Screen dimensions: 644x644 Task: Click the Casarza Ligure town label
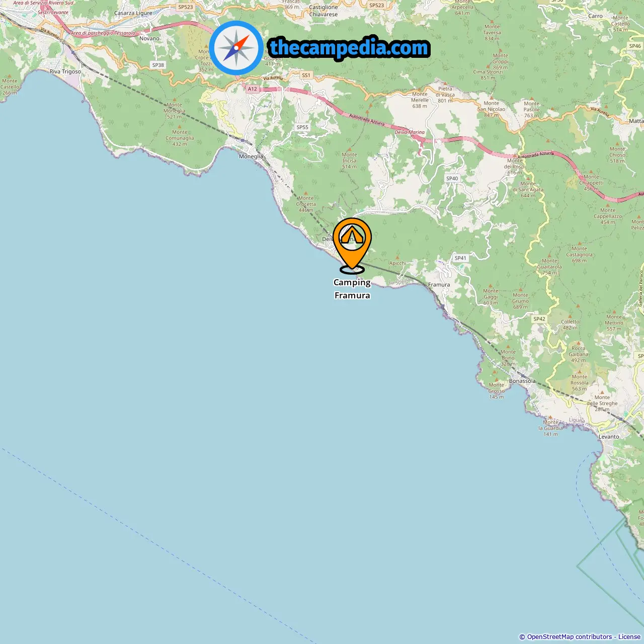(133, 13)
